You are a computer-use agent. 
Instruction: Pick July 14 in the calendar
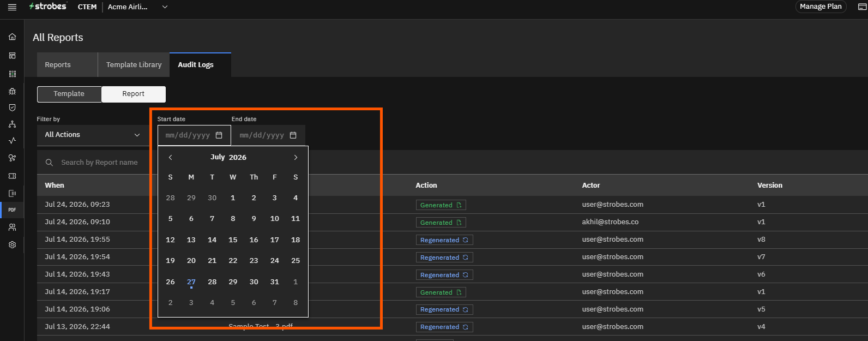[212, 240]
